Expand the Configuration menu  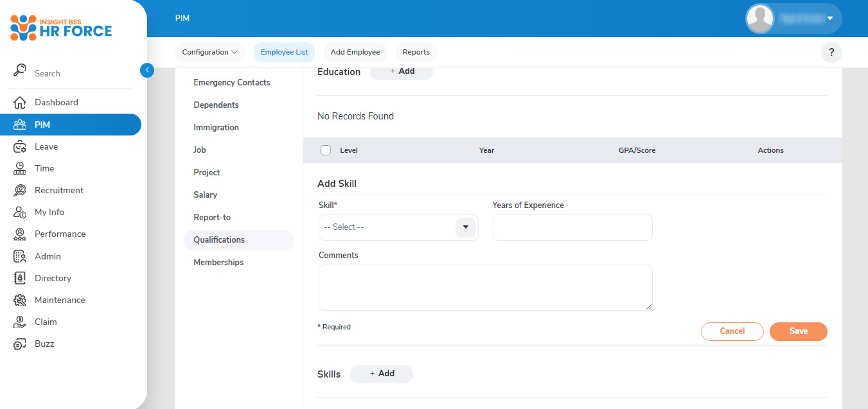coord(209,53)
